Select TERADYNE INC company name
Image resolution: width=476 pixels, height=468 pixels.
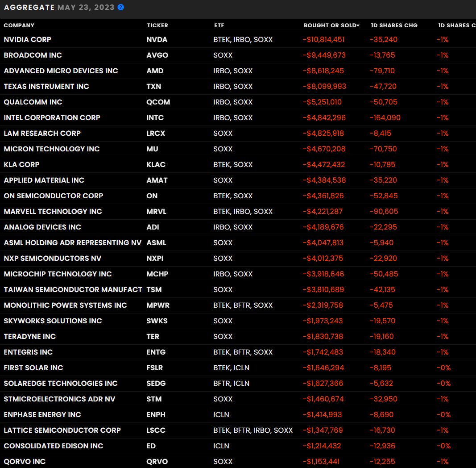(x=30, y=336)
